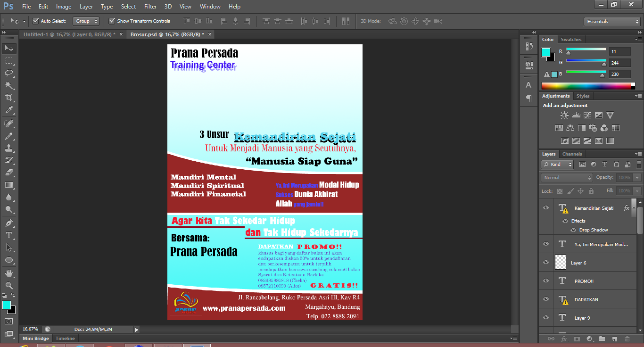The width and height of the screenshot is (644, 347).
Task: Open the Fill value dropdown arrow
Action: [637, 191]
